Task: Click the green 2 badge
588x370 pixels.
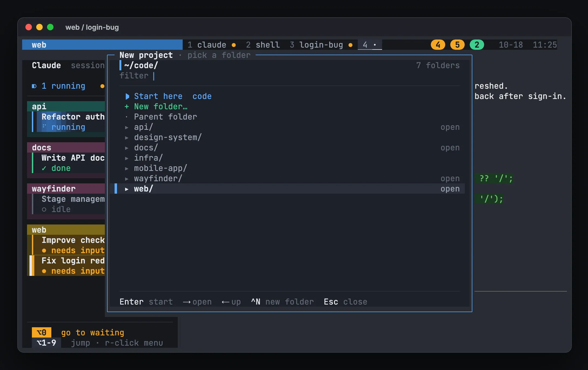Action: pyautogui.click(x=477, y=45)
